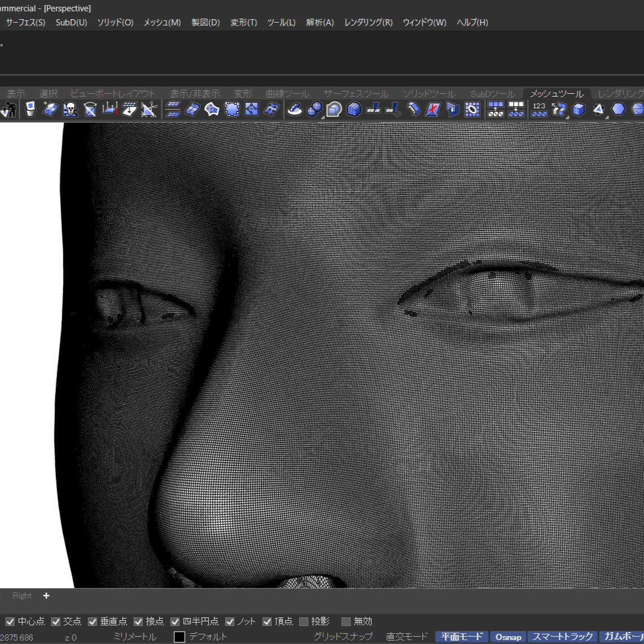Click the mesh boundary with control points icon

point(232,110)
